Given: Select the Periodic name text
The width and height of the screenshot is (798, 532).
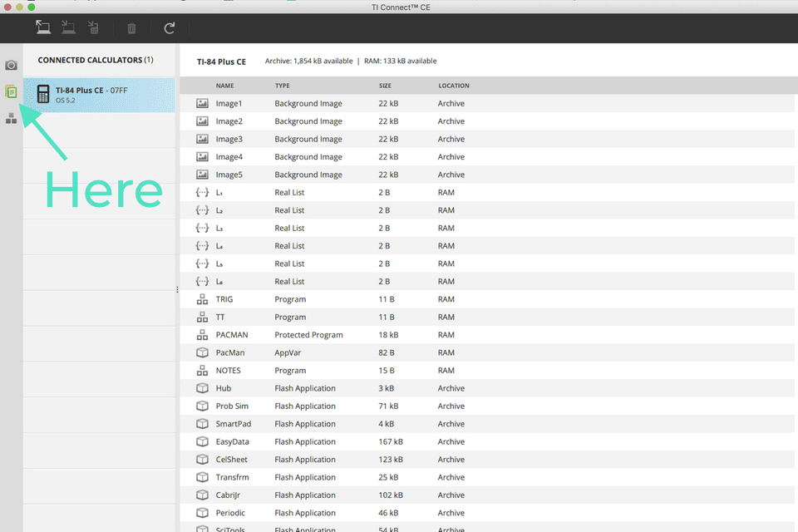Looking at the screenshot, I should coord(230,513).
